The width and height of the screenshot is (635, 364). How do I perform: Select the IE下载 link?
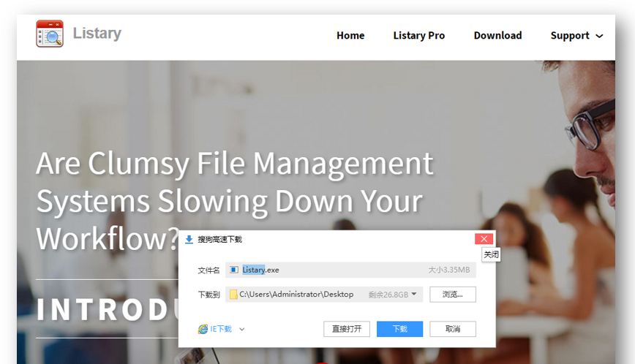(x=221, y=329)
